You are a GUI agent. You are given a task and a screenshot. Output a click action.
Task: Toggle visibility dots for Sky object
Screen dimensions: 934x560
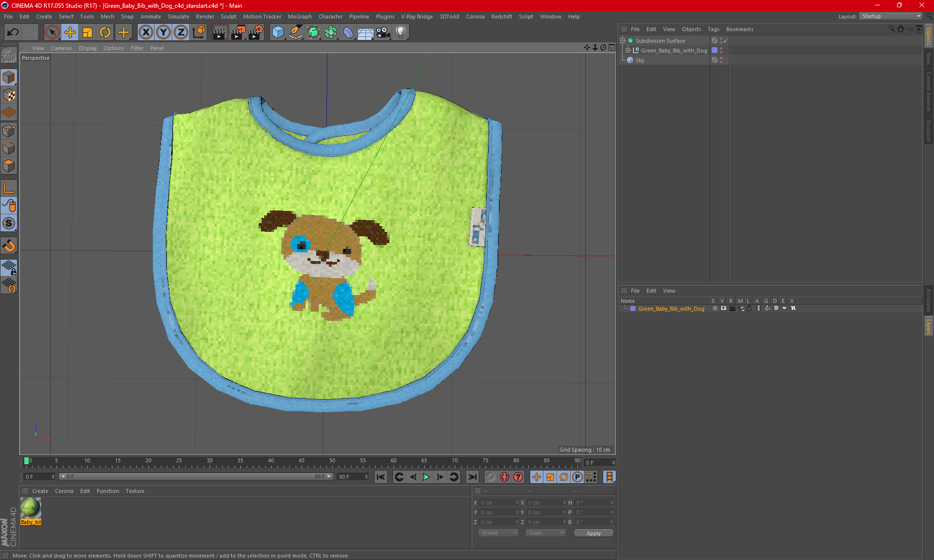tap(721, 60)
